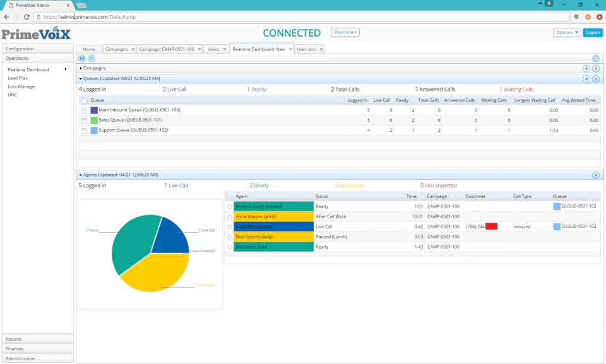This screenshot has width=606, height=364.
Task: Expand the Campaigns section
Action: click(80, 68)
